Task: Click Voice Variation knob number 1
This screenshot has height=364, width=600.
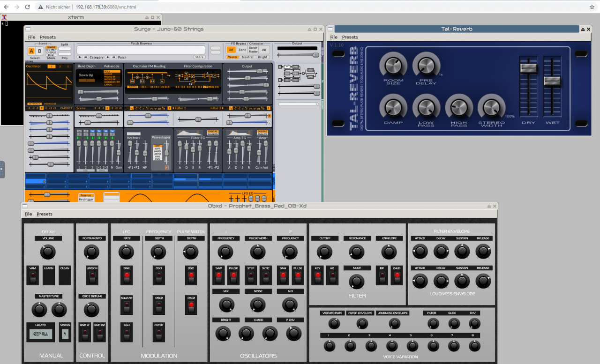Action: click(x=330, y=346)
